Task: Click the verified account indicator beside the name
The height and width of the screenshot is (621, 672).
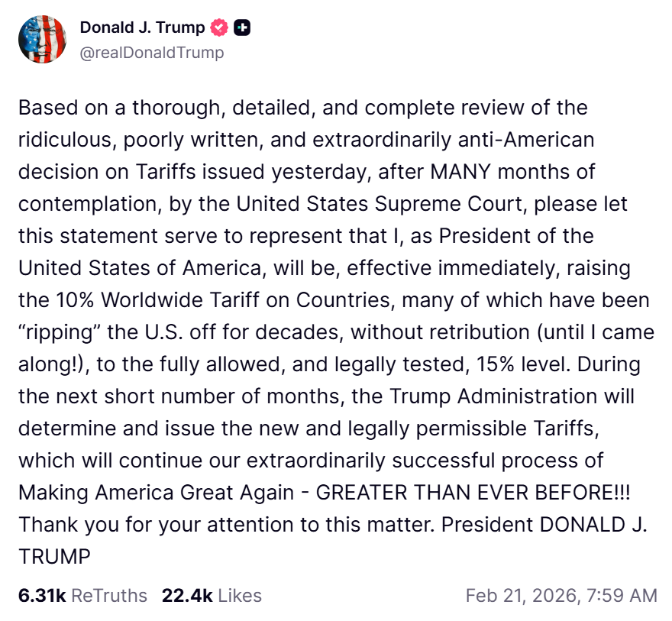Action: 219,27
